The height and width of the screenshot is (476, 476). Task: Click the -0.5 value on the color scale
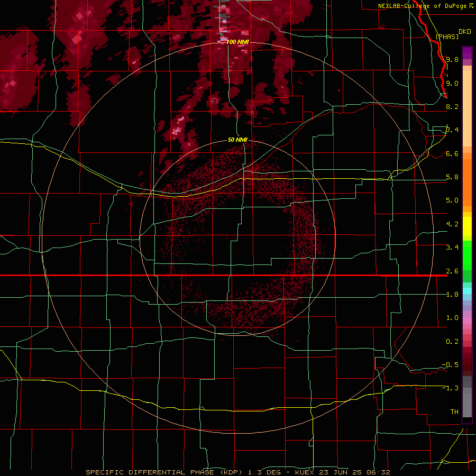pos(450,365)
